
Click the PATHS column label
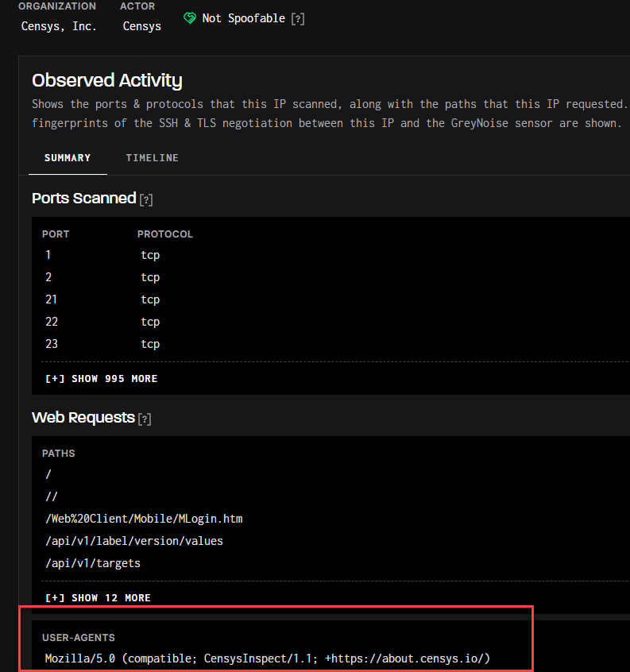point(59,454)
